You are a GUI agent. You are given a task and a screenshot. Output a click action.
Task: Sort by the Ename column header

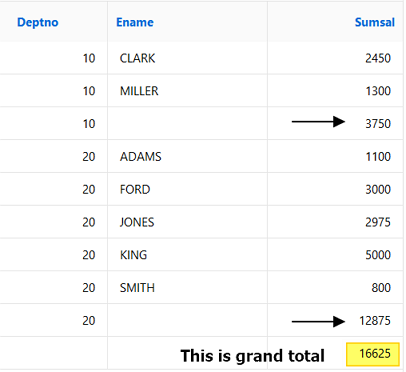135,22
